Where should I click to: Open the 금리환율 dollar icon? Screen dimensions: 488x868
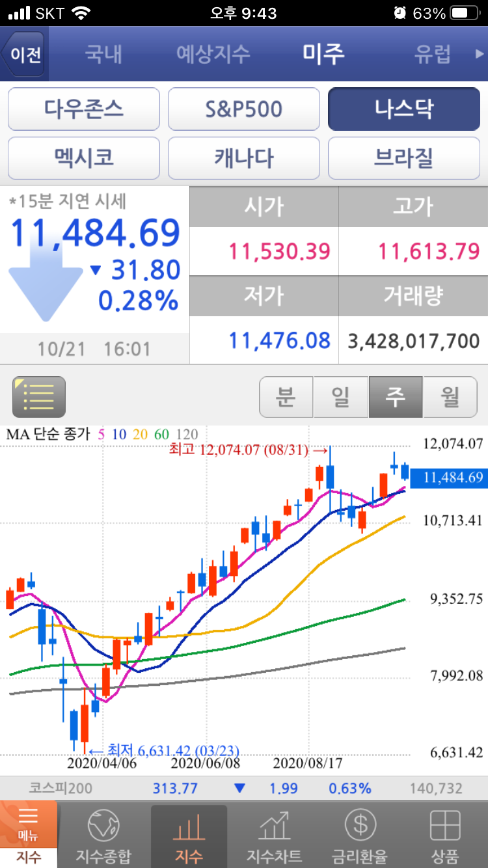359,836
